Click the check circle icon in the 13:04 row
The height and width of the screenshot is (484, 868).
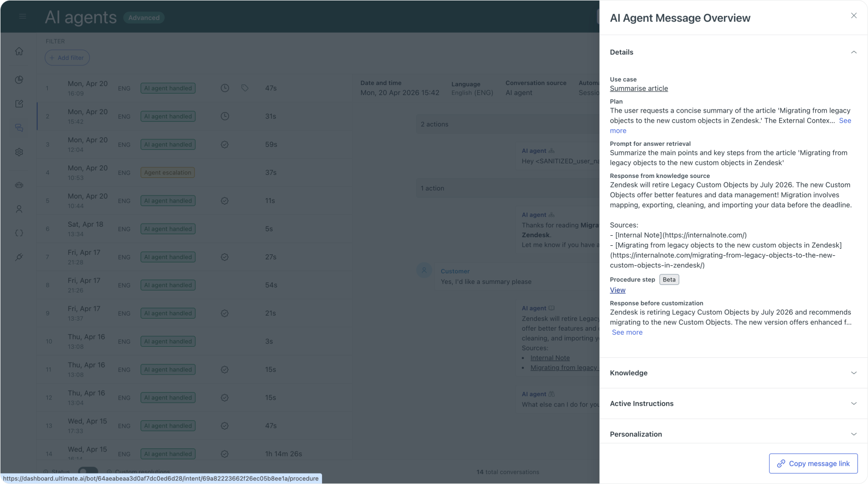point(225,398)
